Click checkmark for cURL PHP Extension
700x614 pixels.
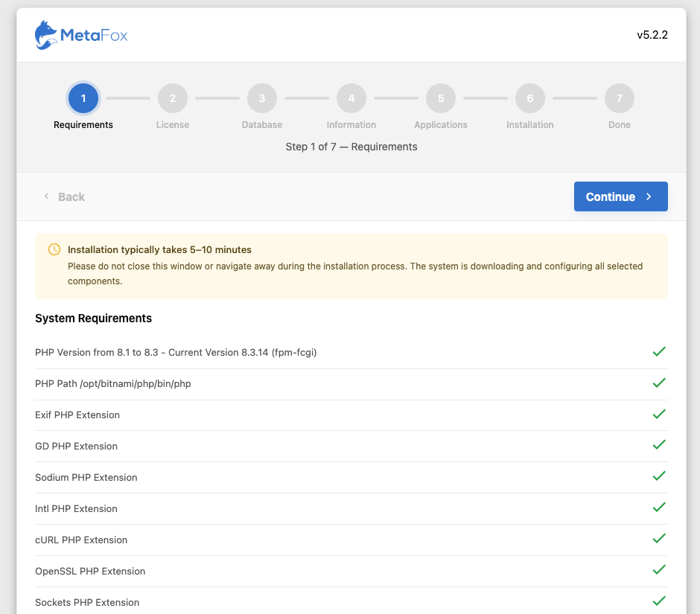658,539
